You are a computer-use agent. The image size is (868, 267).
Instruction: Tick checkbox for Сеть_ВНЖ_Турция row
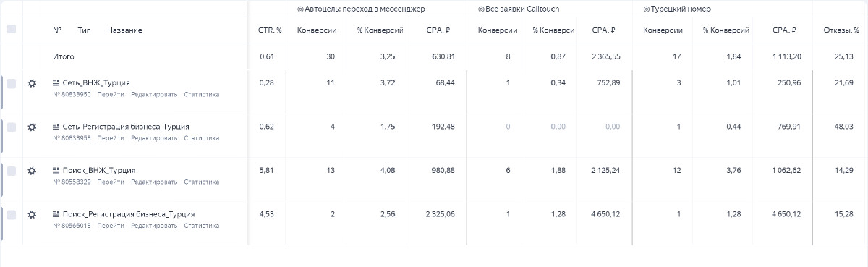[x=11, y=84]
